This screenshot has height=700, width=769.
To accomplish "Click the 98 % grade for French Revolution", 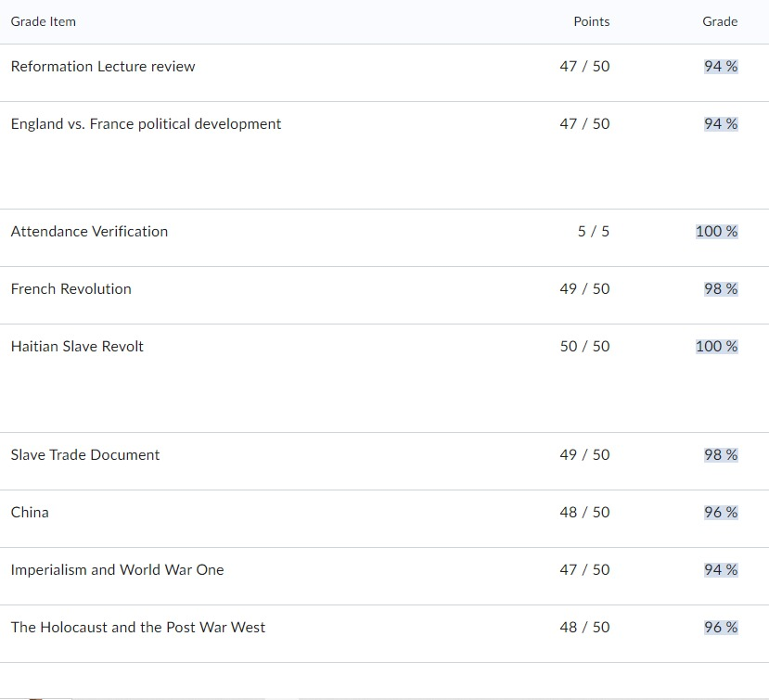I will [721, 288].
